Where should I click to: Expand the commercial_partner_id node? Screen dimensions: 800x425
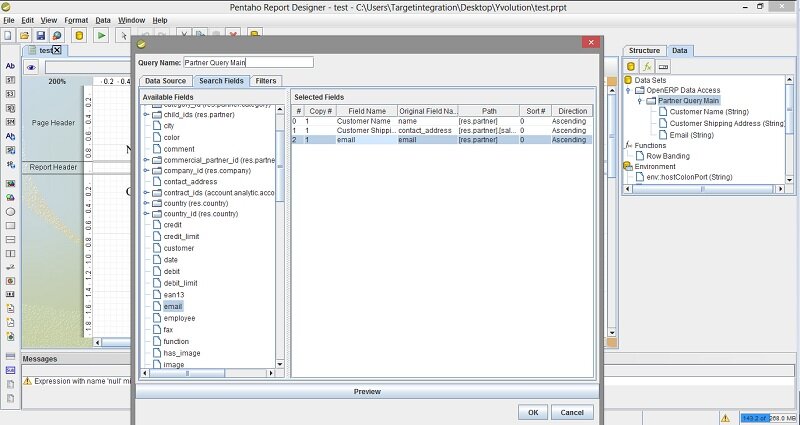pyautogui.click(x=146, y=160)
